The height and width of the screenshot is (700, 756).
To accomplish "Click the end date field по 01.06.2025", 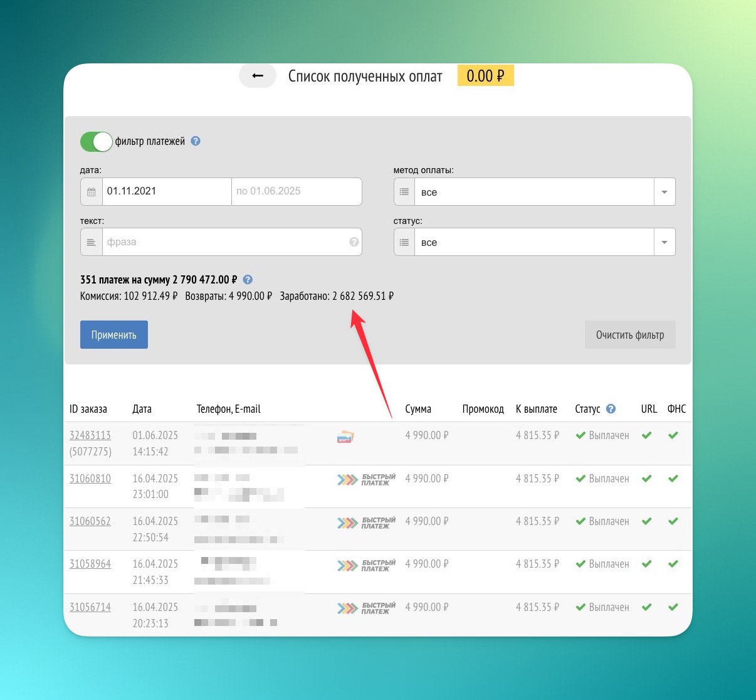I will click(296, 191).
